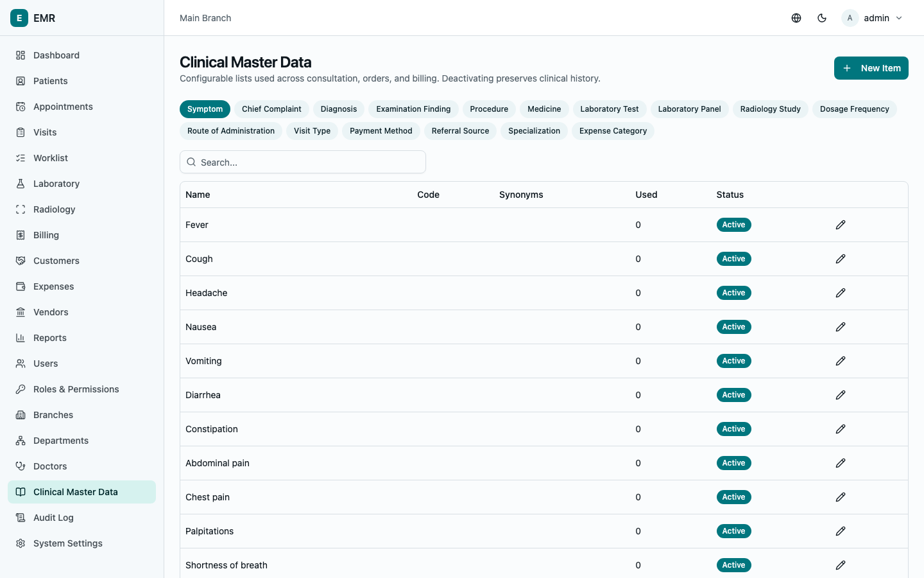The width and height of the screenshot is (924, 578).
Task: Switch to Radiology Study tab
Action: tap(771, 109)
